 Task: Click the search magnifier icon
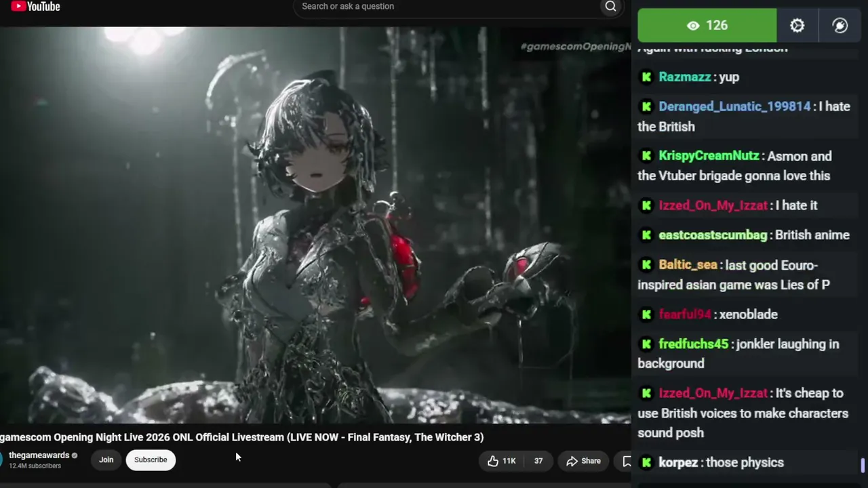point(610,7)
